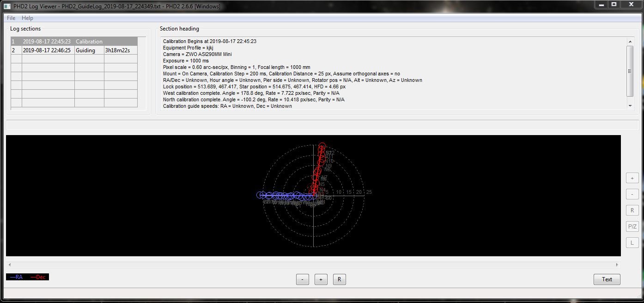Screen dimensions: 644x303
Task: Open the File menu
Action: [x=11, y=18]
